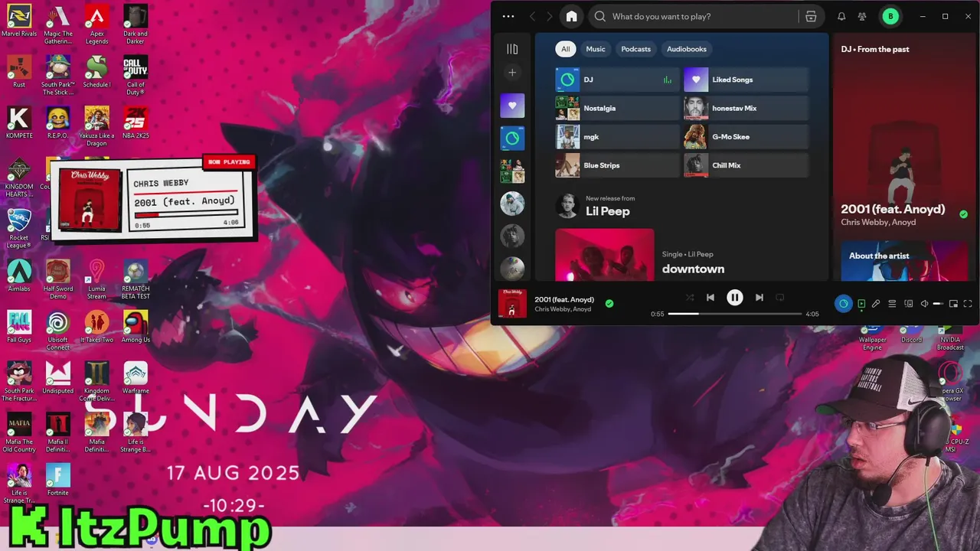
Task: Toggle saved checkmark in Now Playing panel
Action: [x=964, y=214]
